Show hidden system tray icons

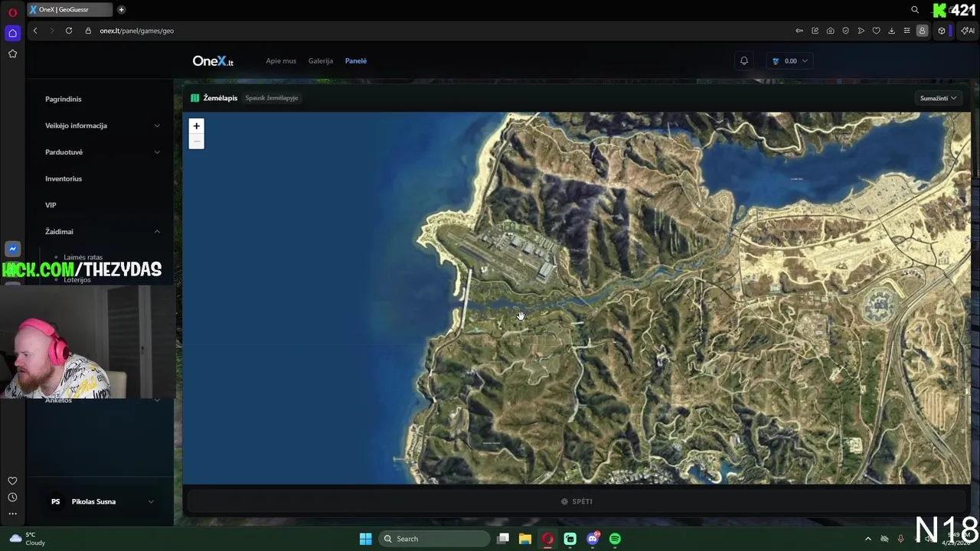867,539
